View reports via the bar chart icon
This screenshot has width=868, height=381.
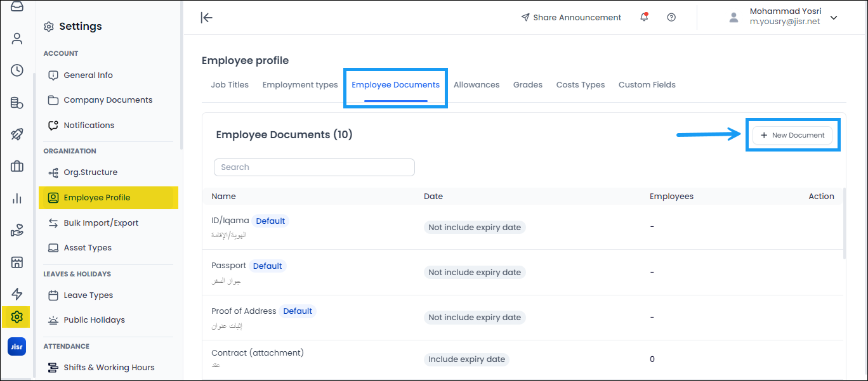coord(16,198)
